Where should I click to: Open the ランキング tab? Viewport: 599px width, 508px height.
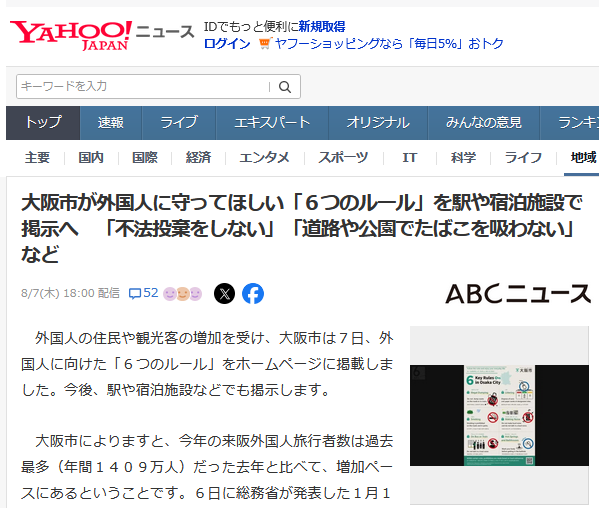[570, 123]
